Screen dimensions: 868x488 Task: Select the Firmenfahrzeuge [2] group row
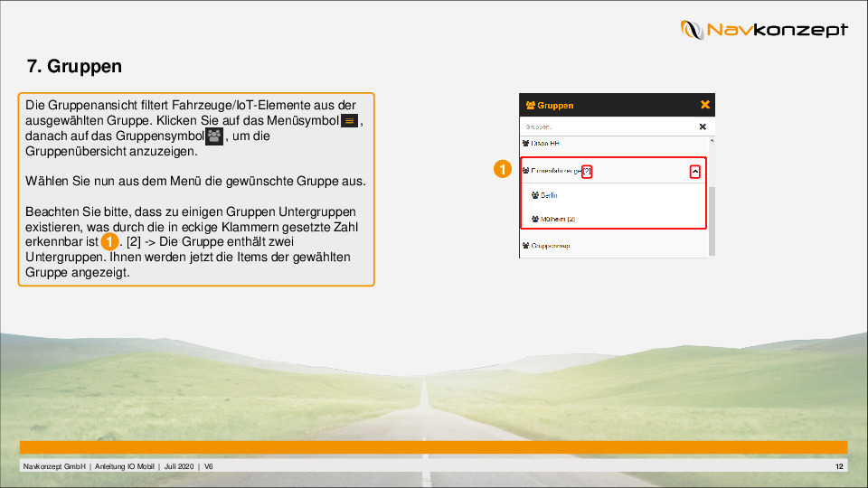point(613,171)
